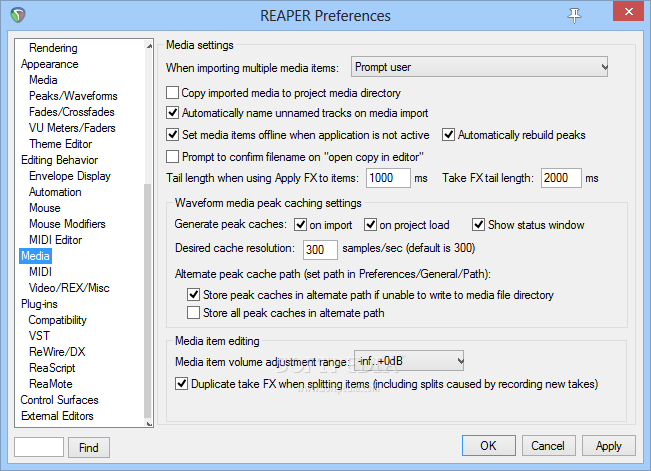The image size is (651, 471).
Task: Click Cancel to discard changes
Action: pyautogui.click(x=548, y=446)
